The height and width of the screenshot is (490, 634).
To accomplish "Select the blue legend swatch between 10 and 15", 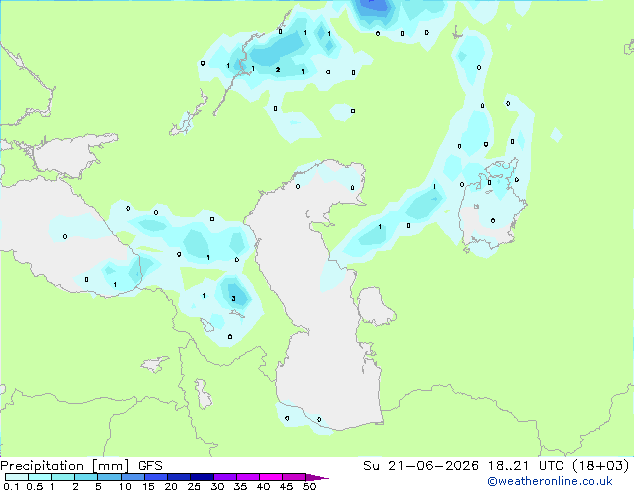I will point(133,477).
